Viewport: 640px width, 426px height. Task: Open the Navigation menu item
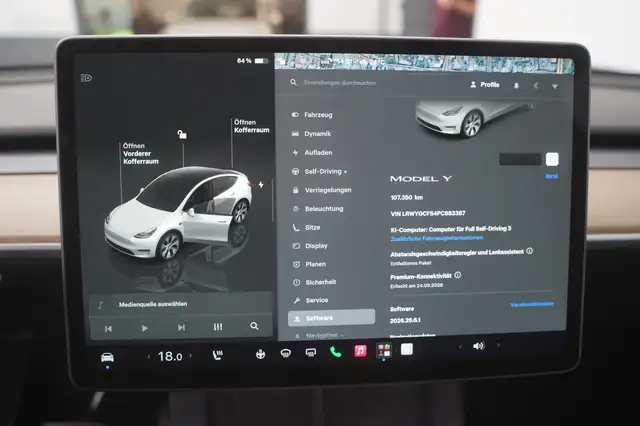(319, 336)
